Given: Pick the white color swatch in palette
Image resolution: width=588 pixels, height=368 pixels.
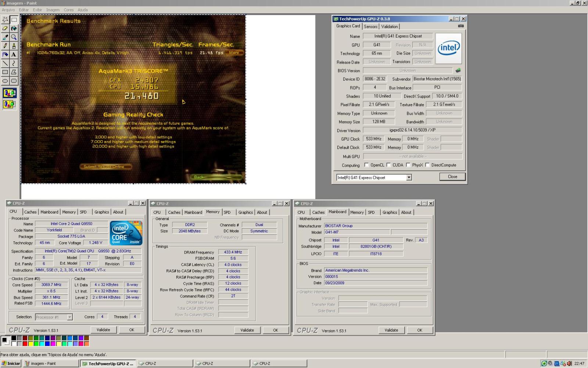Looking at the screenshot, I should 14,344.
